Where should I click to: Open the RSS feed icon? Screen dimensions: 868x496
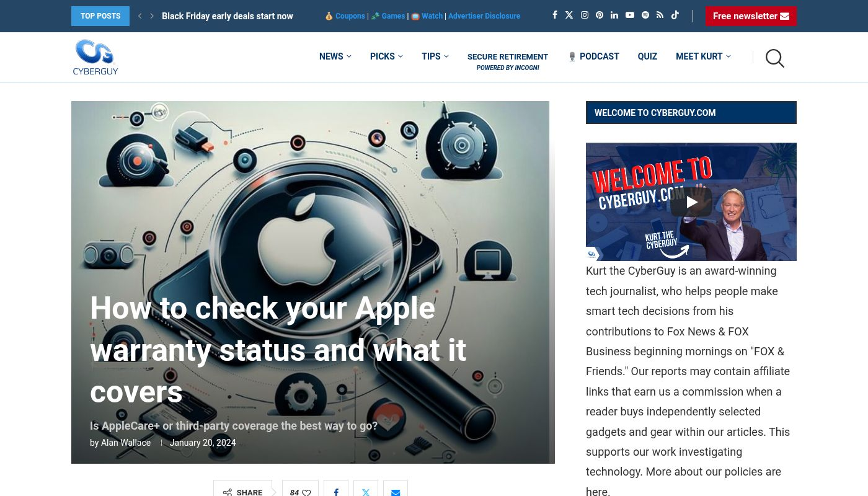[660, 15]
